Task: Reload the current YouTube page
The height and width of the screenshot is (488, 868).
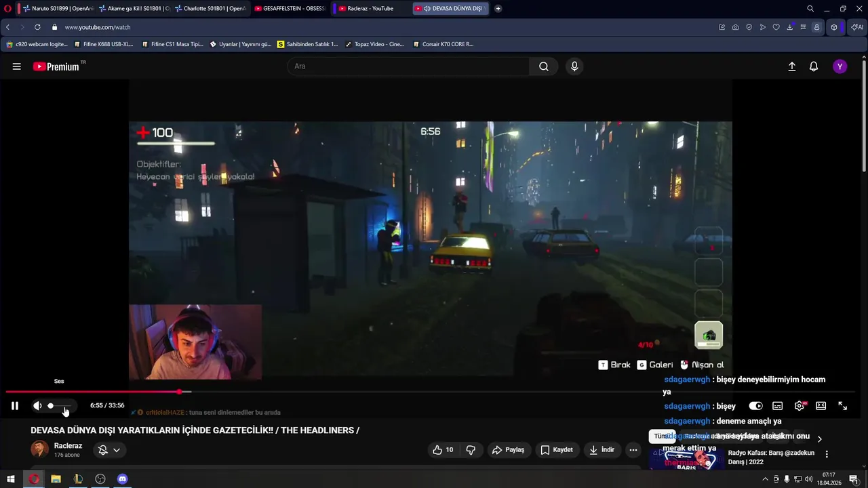Action: pos(37,27)
